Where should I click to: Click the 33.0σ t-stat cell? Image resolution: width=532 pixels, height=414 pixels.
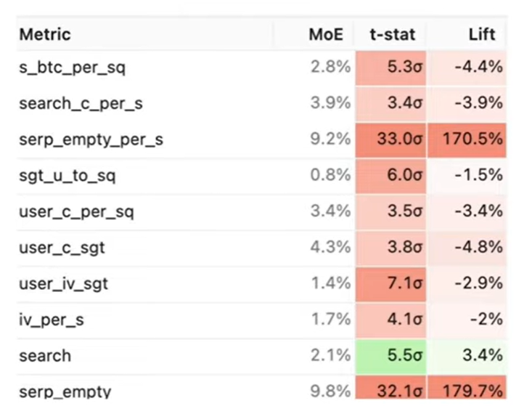[392, 139]
